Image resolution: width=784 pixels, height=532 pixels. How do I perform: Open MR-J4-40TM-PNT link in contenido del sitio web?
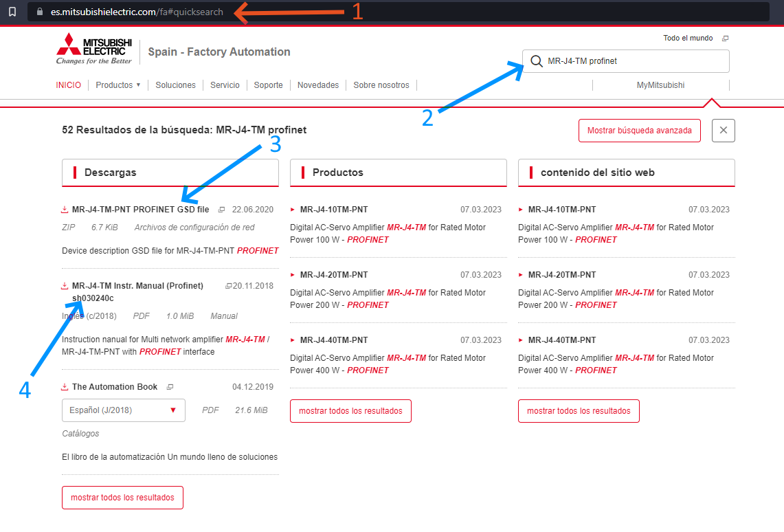tap(562, 340)
